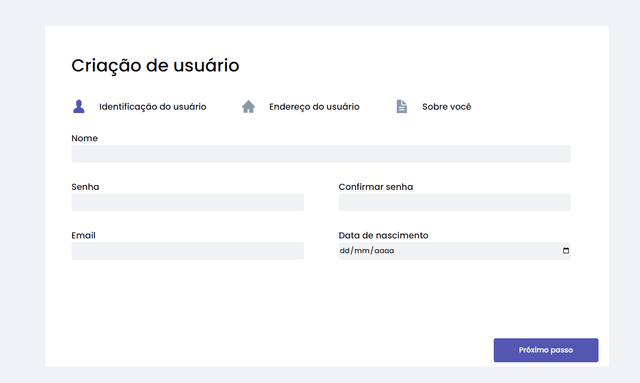The width and height of the screenshot is (640, 383).
Task: Click the Criação de usuário heading
Action: (x=155, y=65)
